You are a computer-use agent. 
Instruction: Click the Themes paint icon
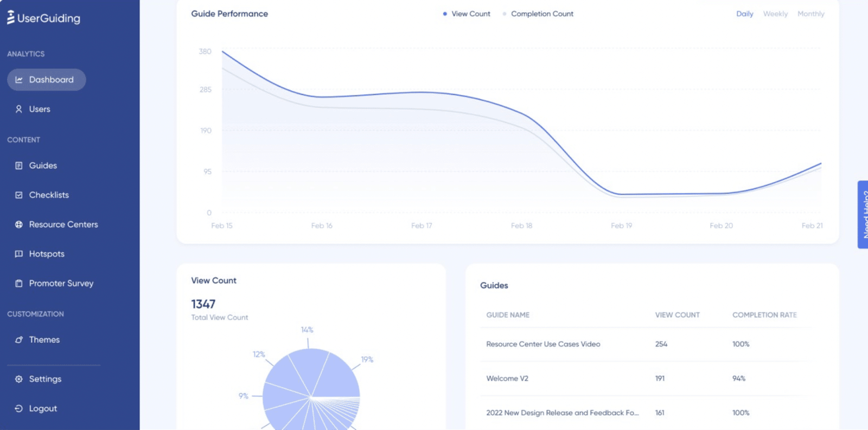tap(19, 339)
